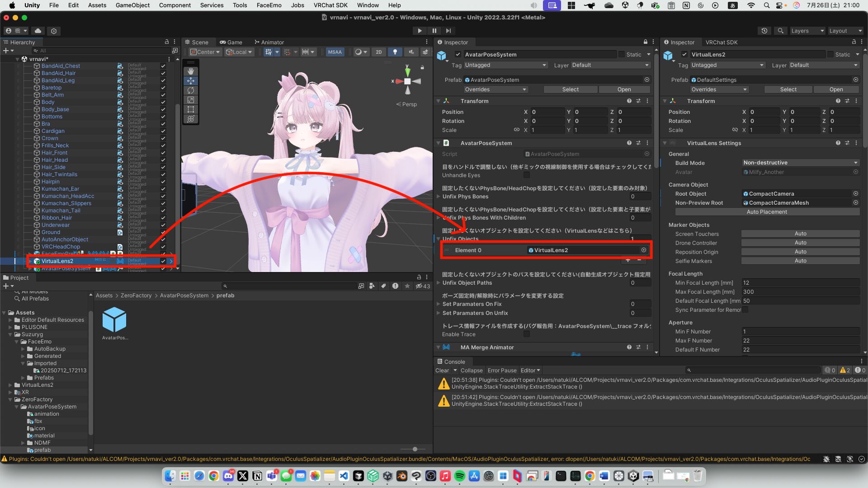Enable the Enable Trace checkbox

[x=526, y=334]
